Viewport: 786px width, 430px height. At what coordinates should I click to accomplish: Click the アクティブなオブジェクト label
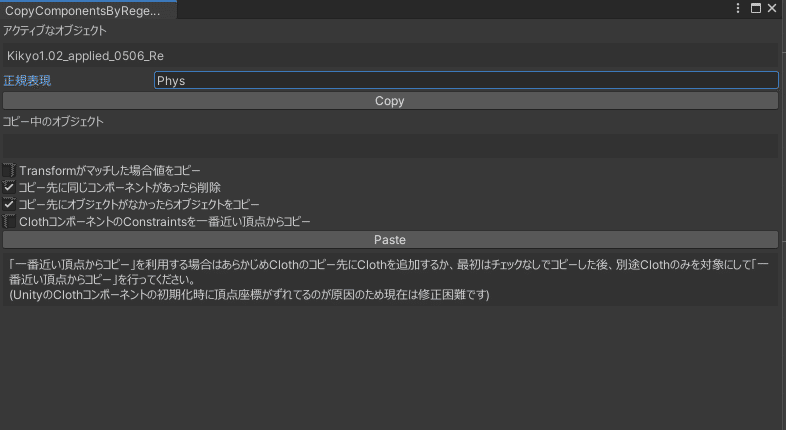pos(55,31)
